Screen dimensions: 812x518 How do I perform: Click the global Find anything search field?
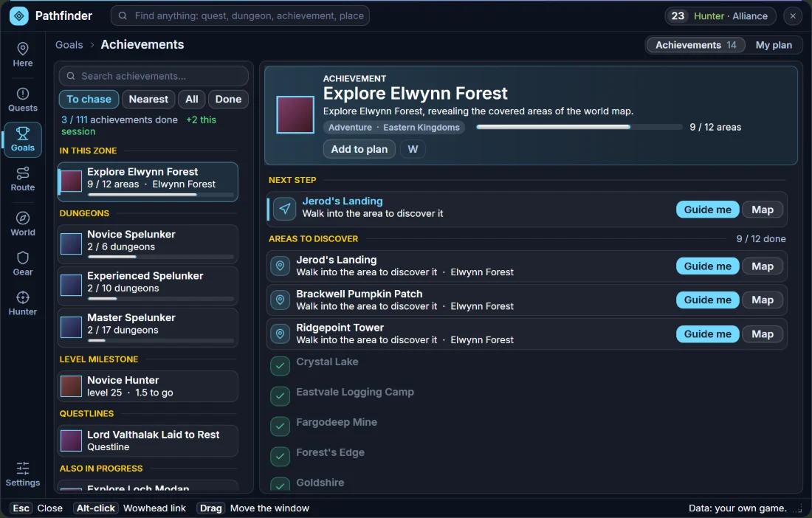click(241, 15)
